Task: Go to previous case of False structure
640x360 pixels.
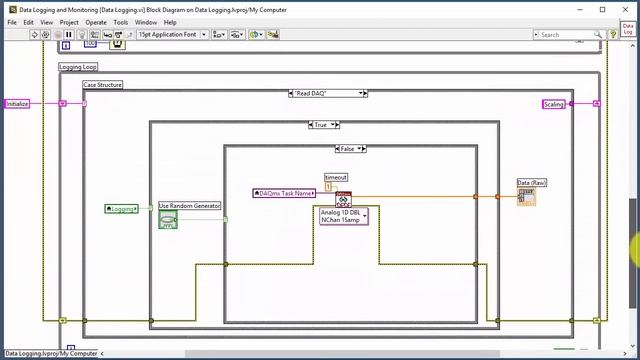Action: tap(337, 149)
